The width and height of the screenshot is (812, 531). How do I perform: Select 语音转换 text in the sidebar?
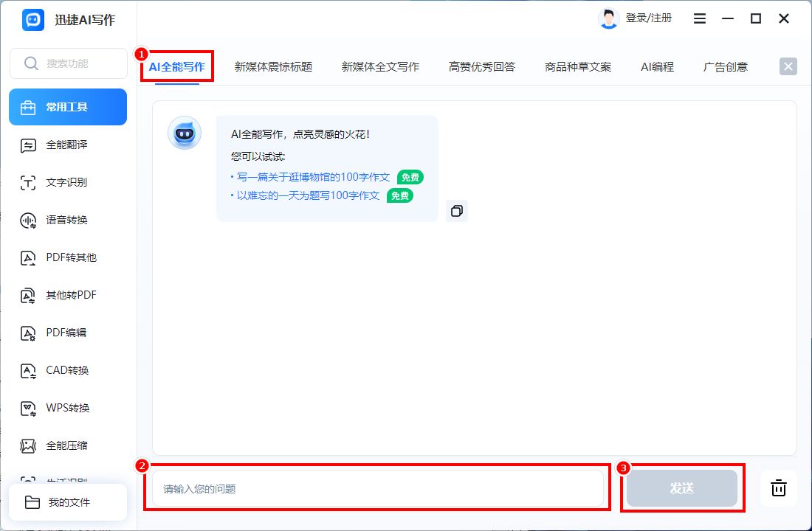pos(66,220)
